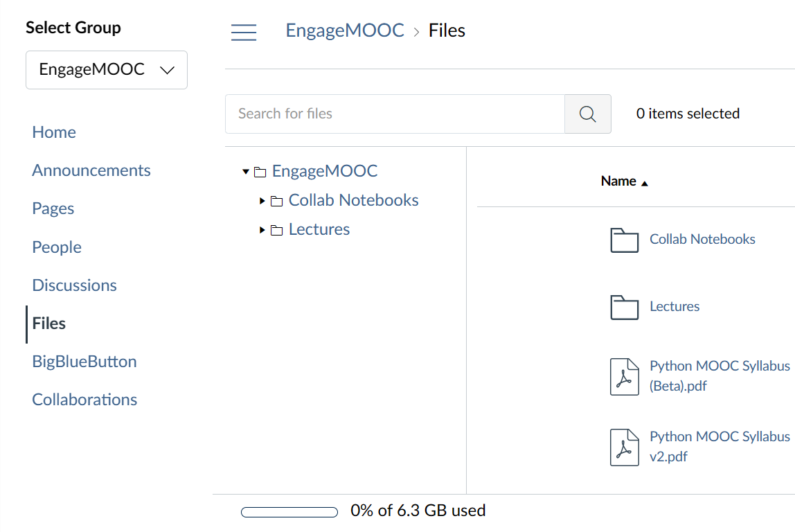The width and height of the screenshot is (795, 532).
Task: Expand the Lectures tree folder arrow
Action: tap(262, 230)
